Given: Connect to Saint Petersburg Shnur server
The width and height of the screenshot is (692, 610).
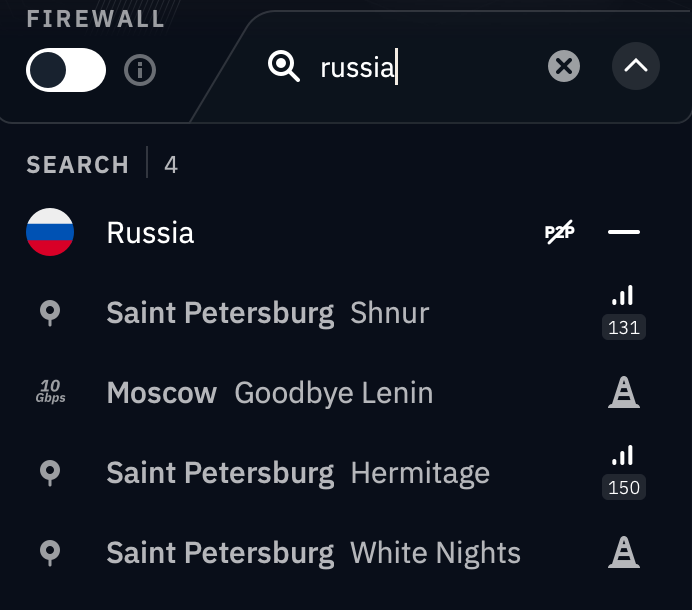Looking at the screenshot, I should (268, 313).
